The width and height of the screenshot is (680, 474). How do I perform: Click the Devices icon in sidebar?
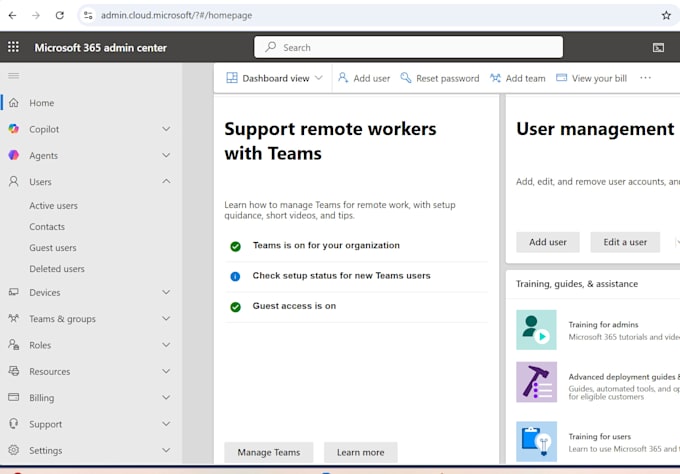(14, 292)
